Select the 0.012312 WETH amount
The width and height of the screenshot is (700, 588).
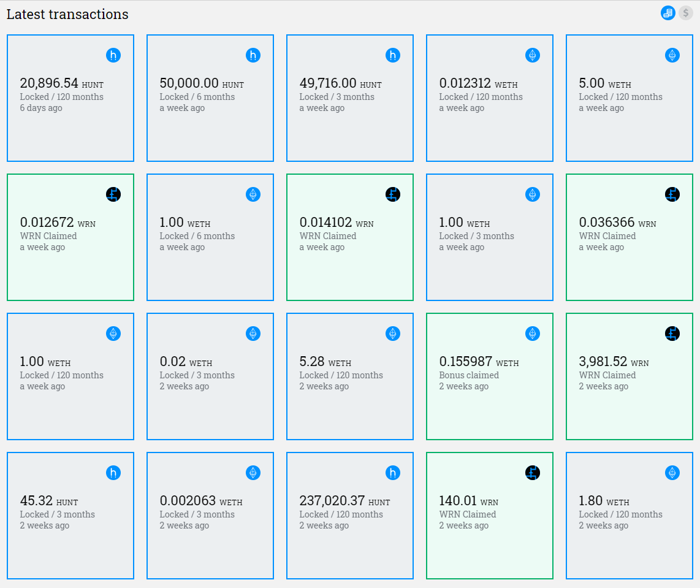[x=479, y=83]
